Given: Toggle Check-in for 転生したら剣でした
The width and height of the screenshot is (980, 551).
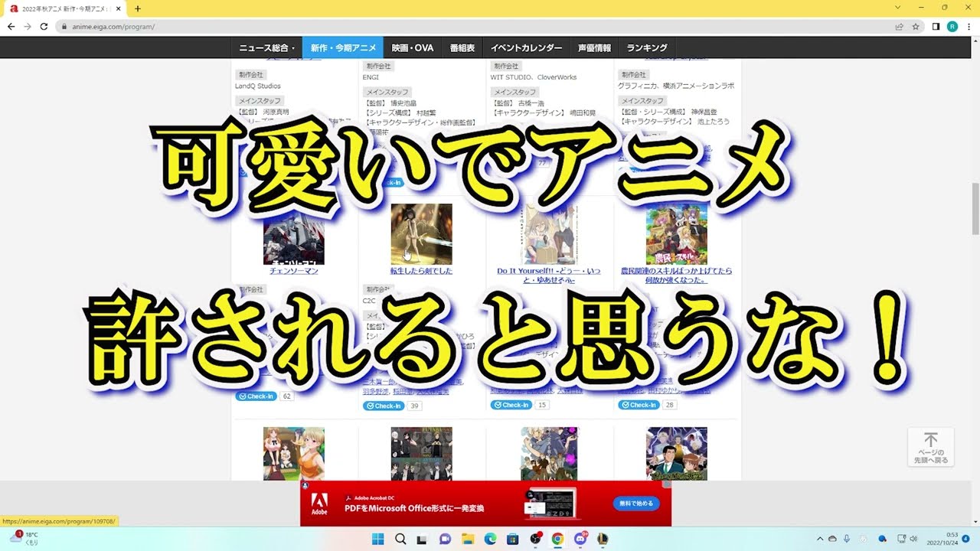Looking at the screenshot, I should [384, 406].
